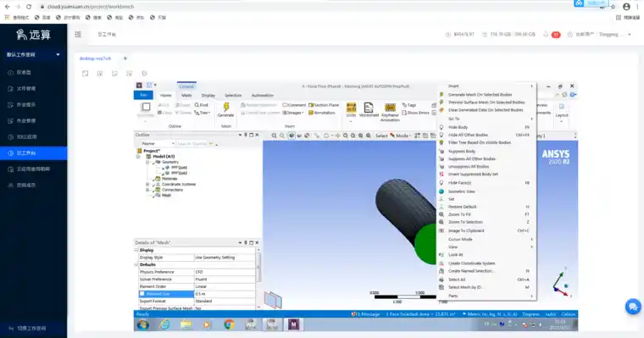Click Show Errors in ribbon

pyautogui.click(x=416, y=113)
